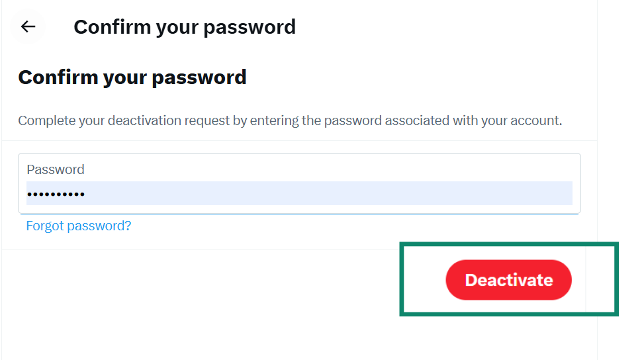Click the bold Confirm your password heading

point(132,77)
